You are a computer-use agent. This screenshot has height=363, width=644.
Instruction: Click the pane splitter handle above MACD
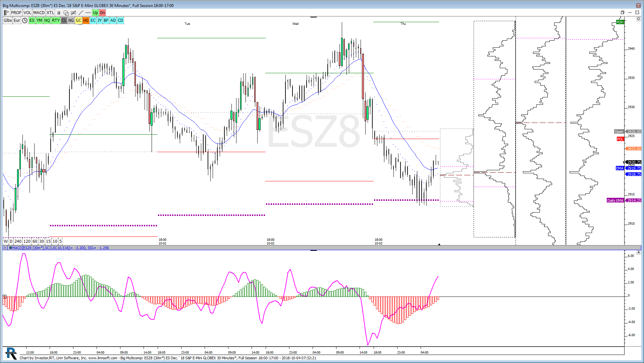[313, 250]
